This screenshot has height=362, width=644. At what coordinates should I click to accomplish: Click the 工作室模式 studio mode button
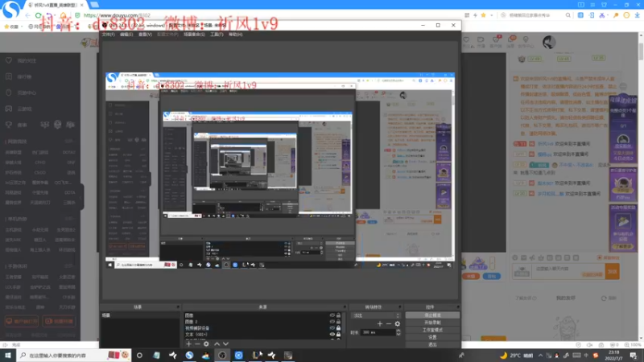click(432, 330)
